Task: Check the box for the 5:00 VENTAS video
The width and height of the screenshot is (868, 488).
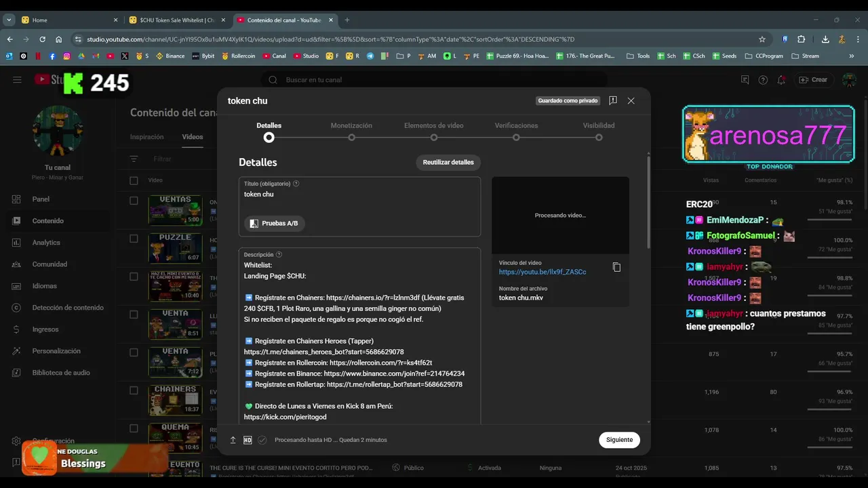Action: tap(134, 201)
